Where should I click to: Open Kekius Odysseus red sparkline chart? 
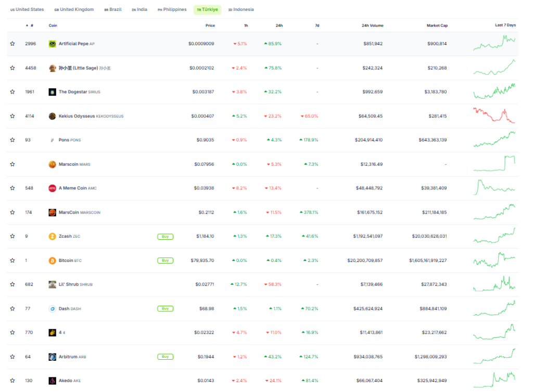pos(494,115)
